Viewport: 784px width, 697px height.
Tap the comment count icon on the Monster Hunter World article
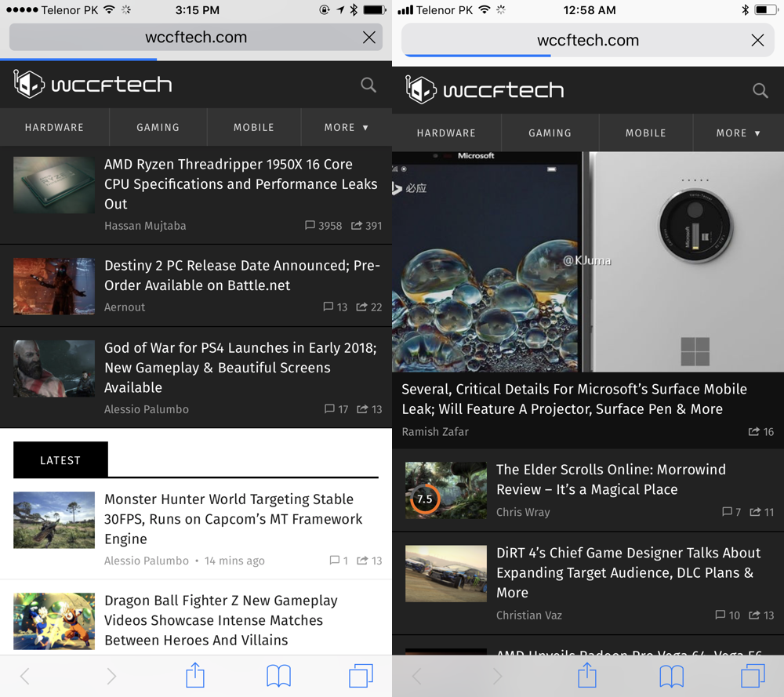tap(335, 561)
